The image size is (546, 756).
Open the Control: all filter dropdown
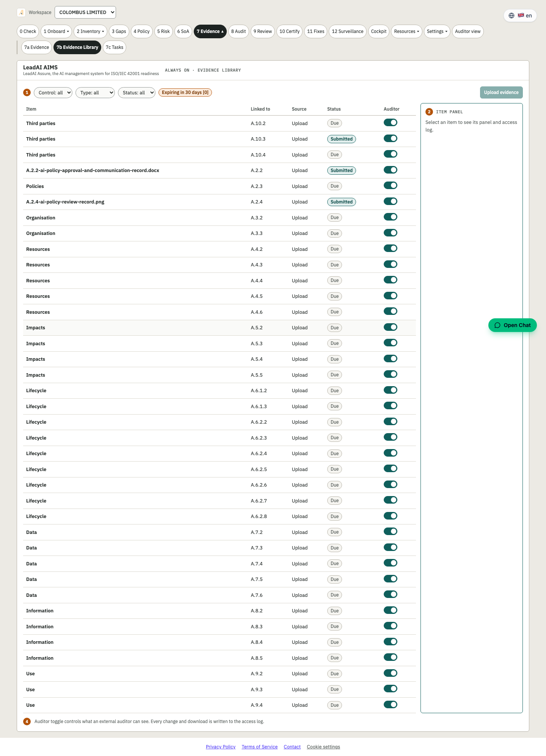pos(53,92)
